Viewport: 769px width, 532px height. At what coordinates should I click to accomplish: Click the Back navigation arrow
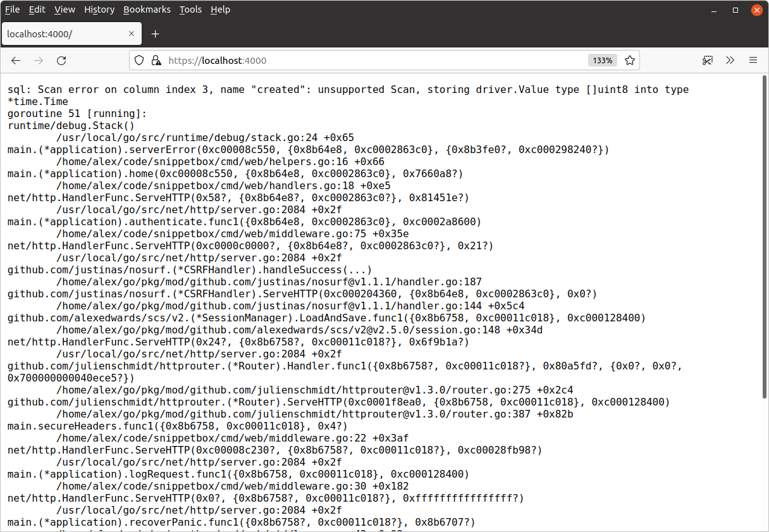point(16,61)
